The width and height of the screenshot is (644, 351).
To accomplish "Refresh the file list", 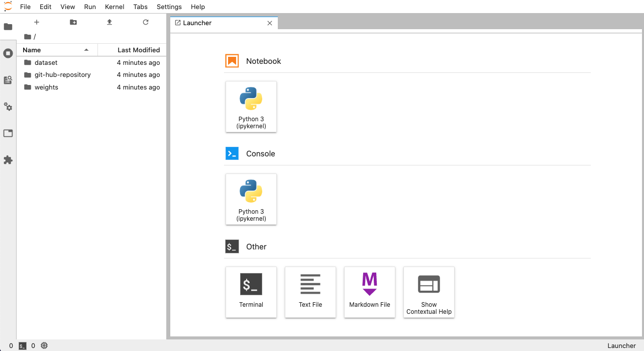I will (x=146, y=22).
